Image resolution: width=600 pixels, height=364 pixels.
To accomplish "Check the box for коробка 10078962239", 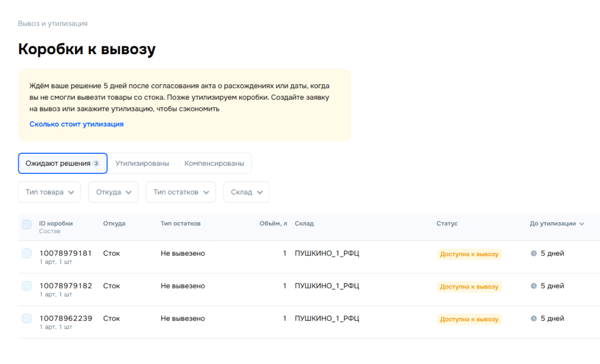I will pos(26,318).
